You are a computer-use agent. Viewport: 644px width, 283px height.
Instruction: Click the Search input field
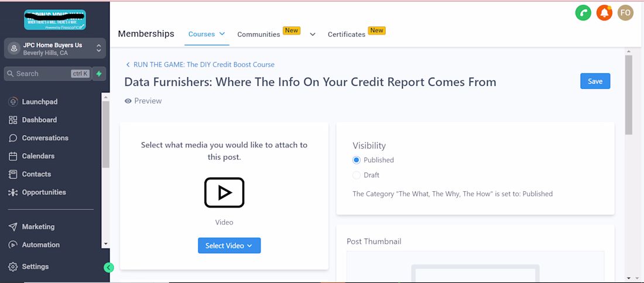coord(47,74)
